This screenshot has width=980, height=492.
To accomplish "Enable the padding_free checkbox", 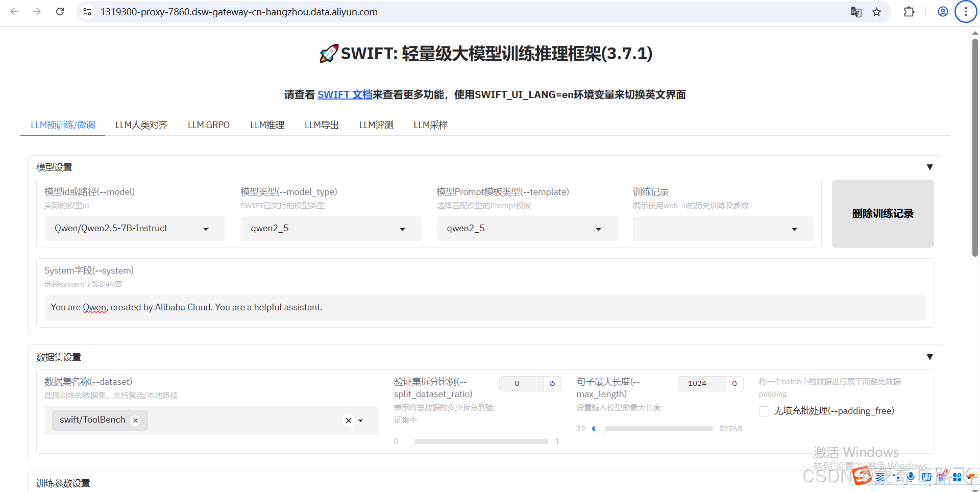I will [764, 411].
